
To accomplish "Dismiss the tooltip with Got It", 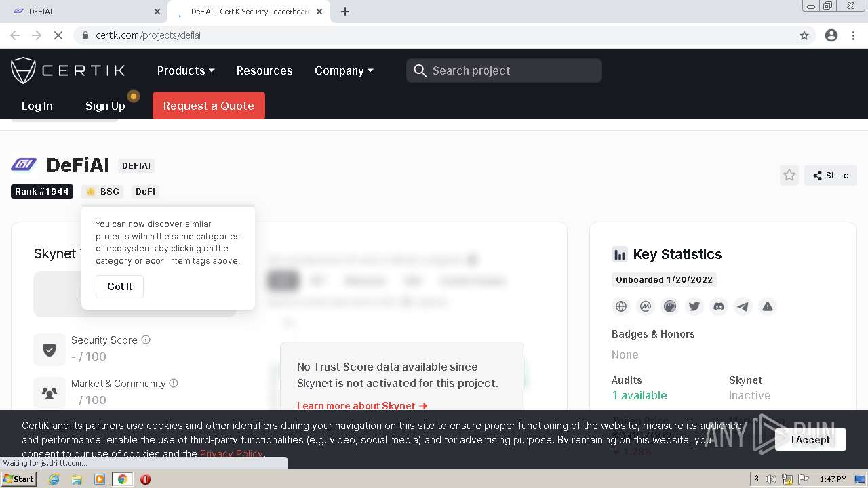I will pos(120,287).
